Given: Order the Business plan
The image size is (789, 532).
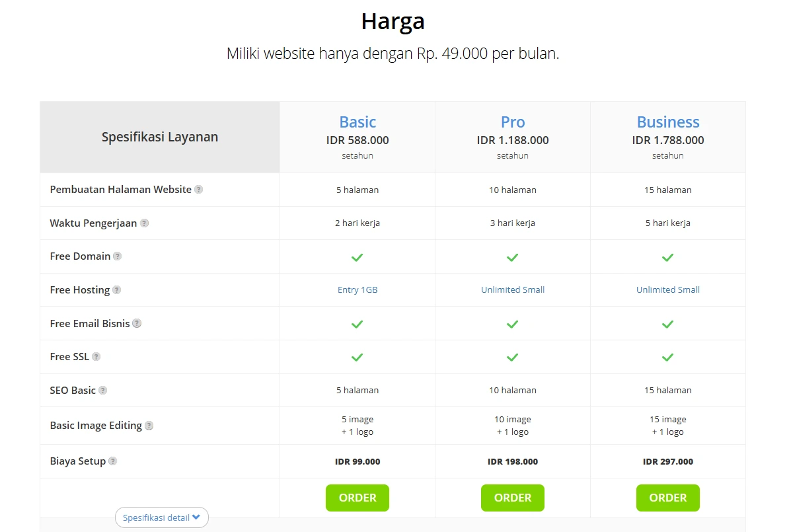Looking at the screenshot, I should click(x=667, y=498).
